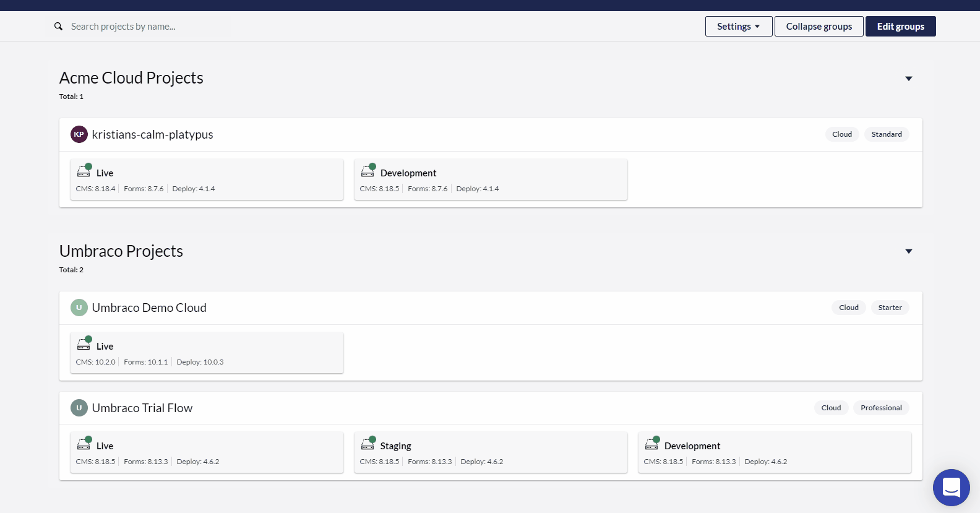Click the Umbraco Trial Flow avatar icon
The image size is (980, 513).
79,408
